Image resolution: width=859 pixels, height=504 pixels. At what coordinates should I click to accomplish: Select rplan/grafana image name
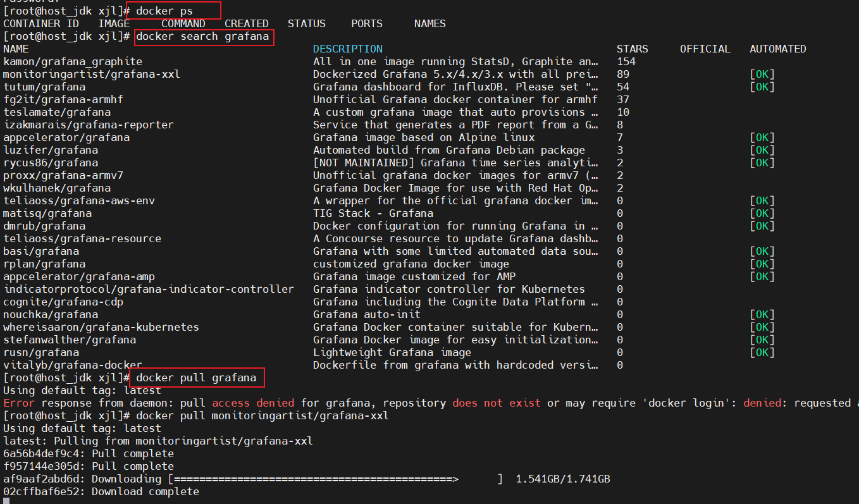point(44,264)
